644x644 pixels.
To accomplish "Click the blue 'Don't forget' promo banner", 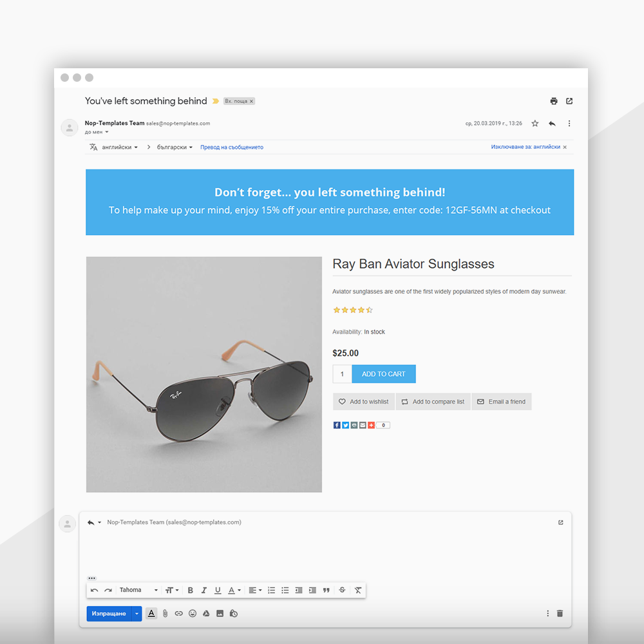I will 329,202.
